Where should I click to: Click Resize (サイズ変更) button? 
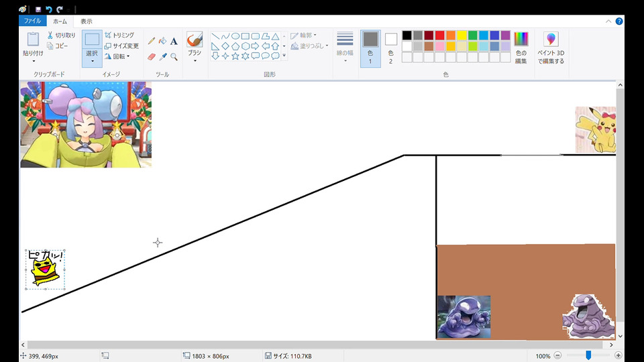121,46
